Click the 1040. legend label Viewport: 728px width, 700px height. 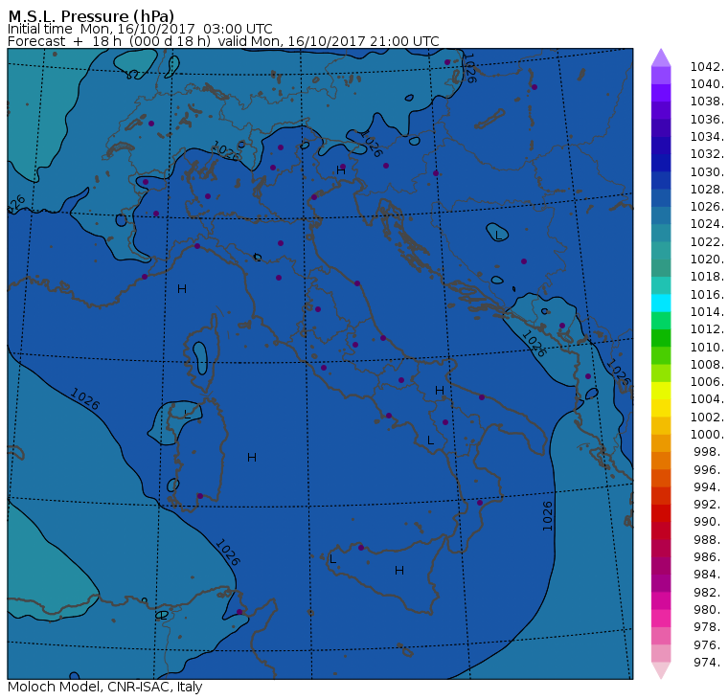click(x=707, y=84)
